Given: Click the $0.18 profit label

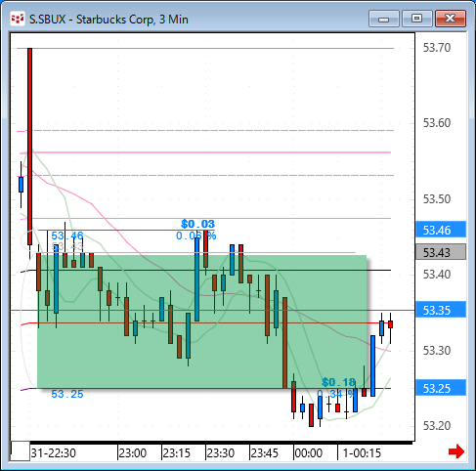Looking at the screenshot, I should point(338,382).
